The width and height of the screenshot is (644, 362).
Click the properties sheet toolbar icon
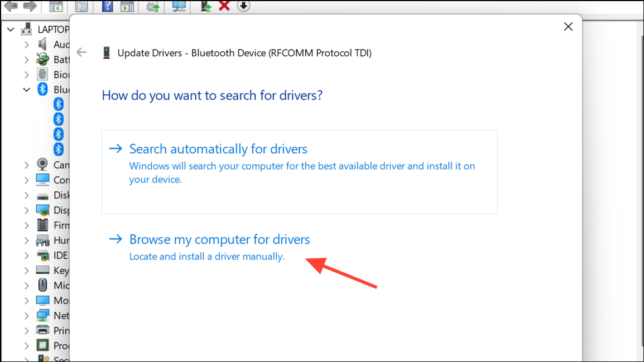pos(81,6)
